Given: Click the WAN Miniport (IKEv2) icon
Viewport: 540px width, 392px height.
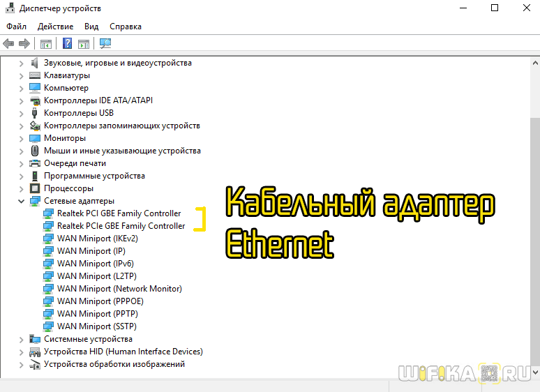Looking at the screenshot, I should tap(48, 239).
